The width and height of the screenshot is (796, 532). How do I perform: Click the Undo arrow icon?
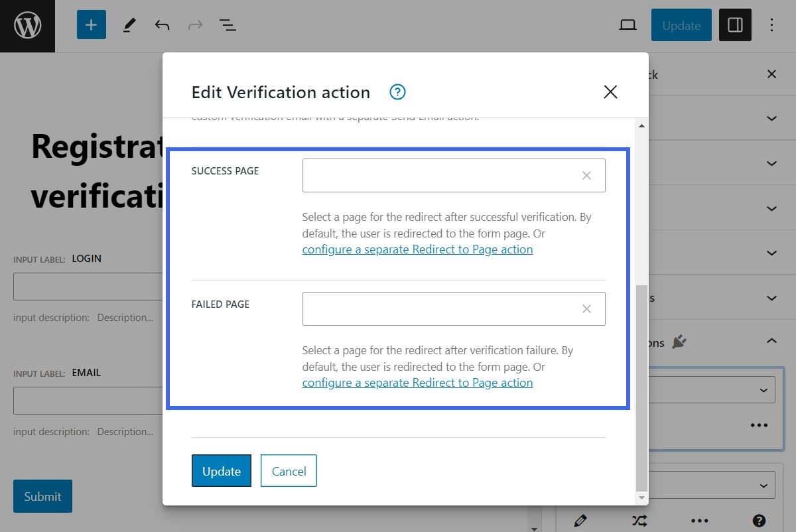pyautogui.click(x=161, y=25)
